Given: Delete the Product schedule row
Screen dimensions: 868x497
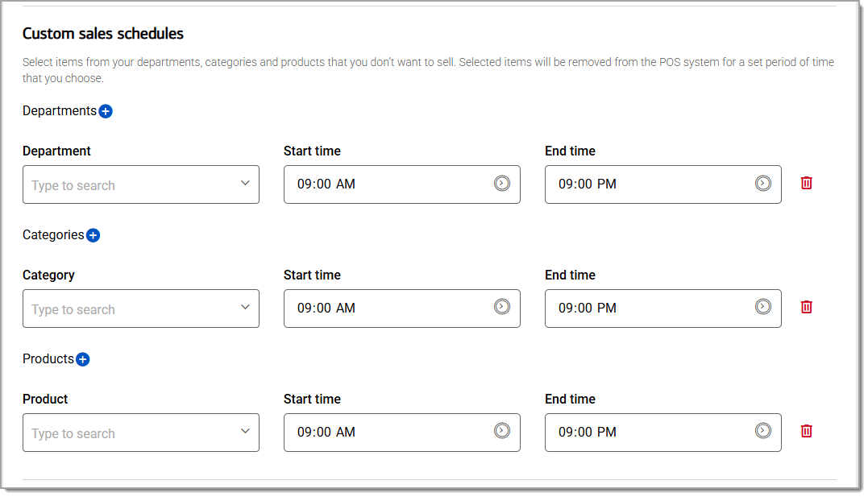Looking at the screenshot, I should click(806, 431).
